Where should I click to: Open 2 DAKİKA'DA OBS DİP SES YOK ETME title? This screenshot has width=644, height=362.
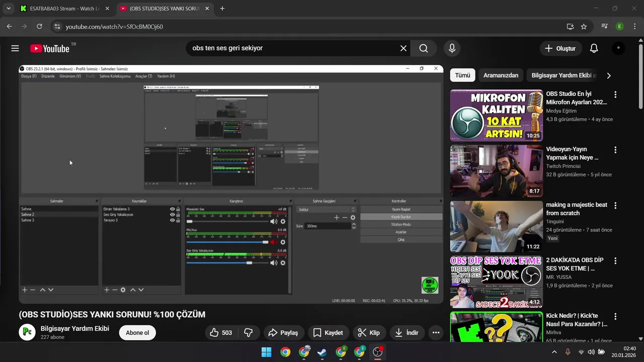575,264
